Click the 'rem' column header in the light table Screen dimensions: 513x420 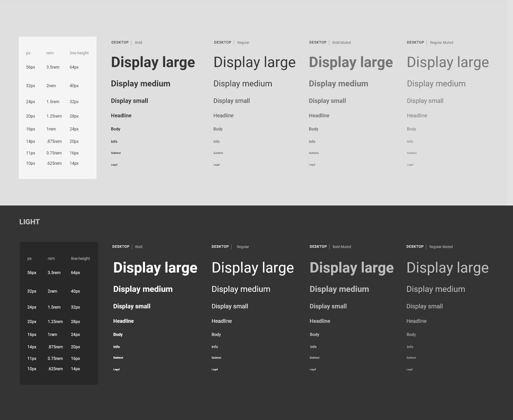[x=50, y=53]
